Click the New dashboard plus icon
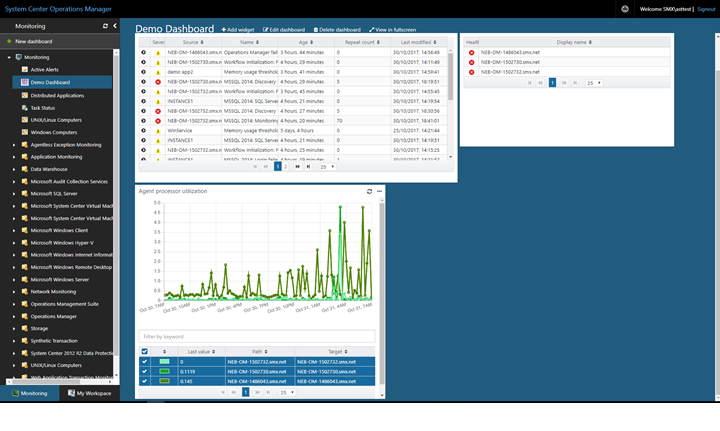Screen dimensions: 720x431 click(9, 41)
